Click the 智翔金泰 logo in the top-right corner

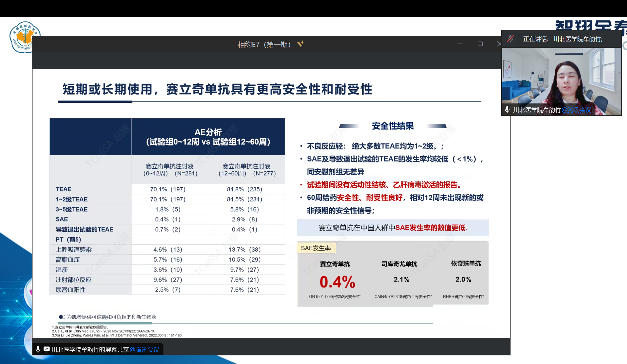click(591, 25)
